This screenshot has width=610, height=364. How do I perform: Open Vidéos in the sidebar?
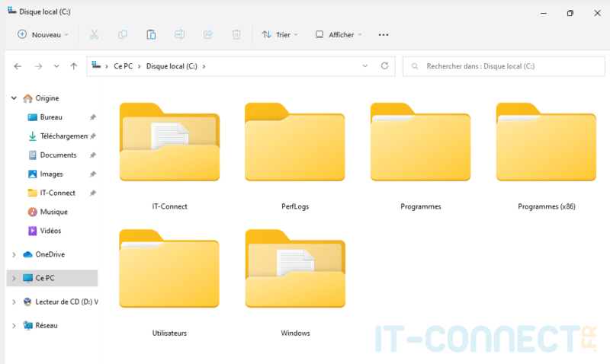(50, 231)
